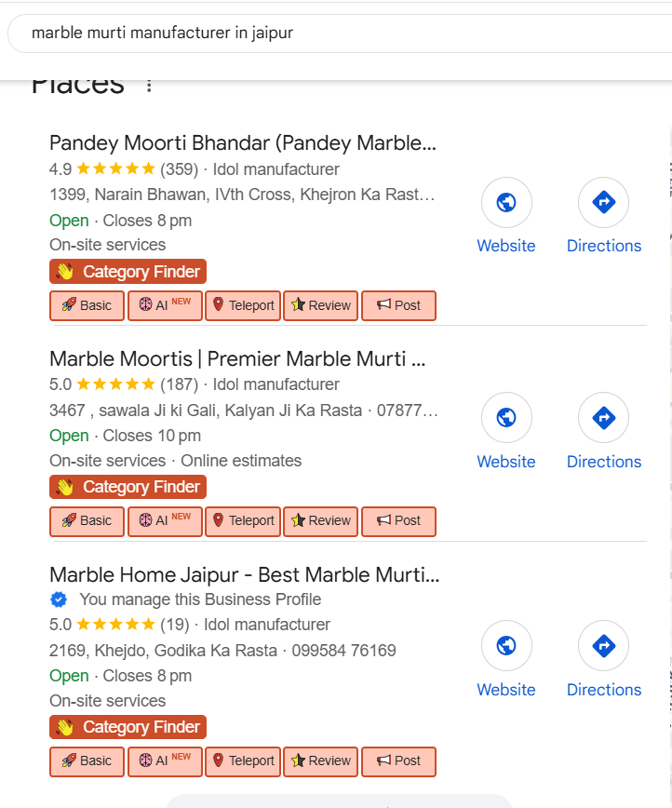Click Post button for Marble Home Jaipur
Viewport: 672px width, 808px height.
click(398, 761)
